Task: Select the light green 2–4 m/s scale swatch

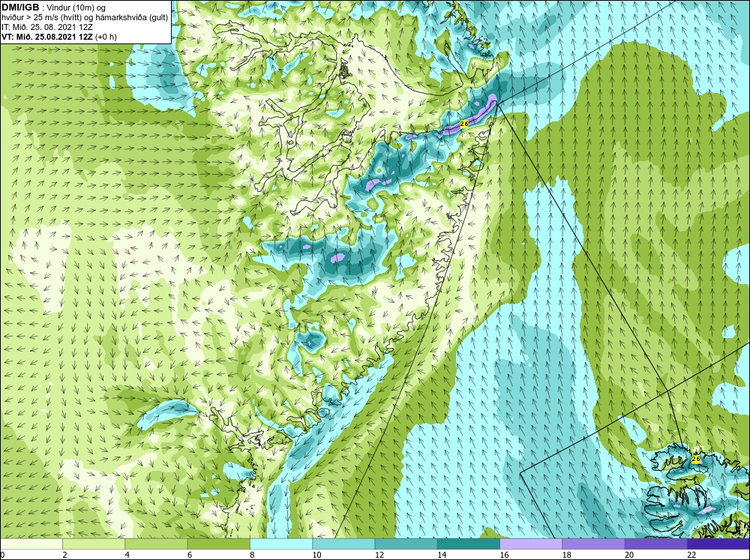Action: pos(94,544)
